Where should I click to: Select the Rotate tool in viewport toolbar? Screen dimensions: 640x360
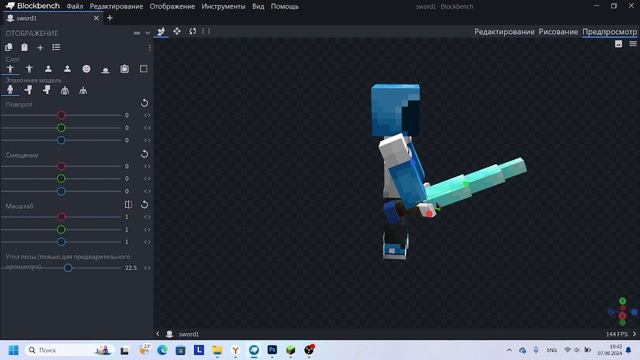pos(193,31)
